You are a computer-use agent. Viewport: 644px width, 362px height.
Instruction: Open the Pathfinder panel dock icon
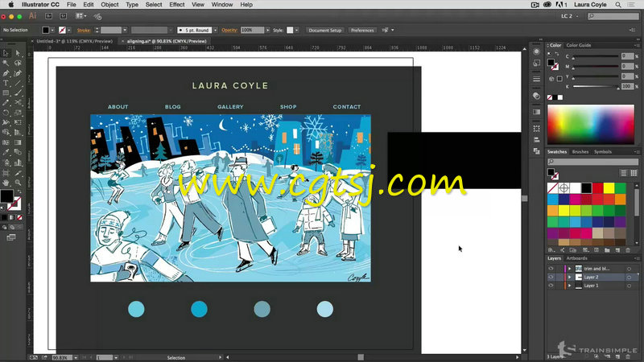point(536,151)
